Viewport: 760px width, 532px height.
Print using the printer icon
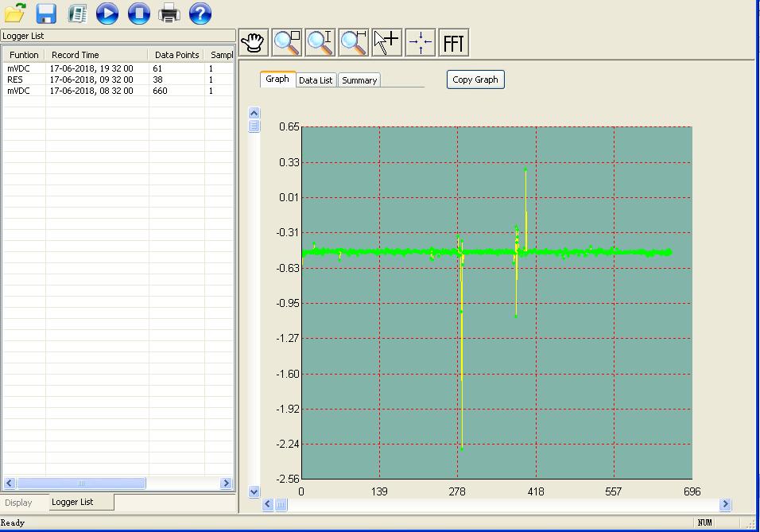169,13
